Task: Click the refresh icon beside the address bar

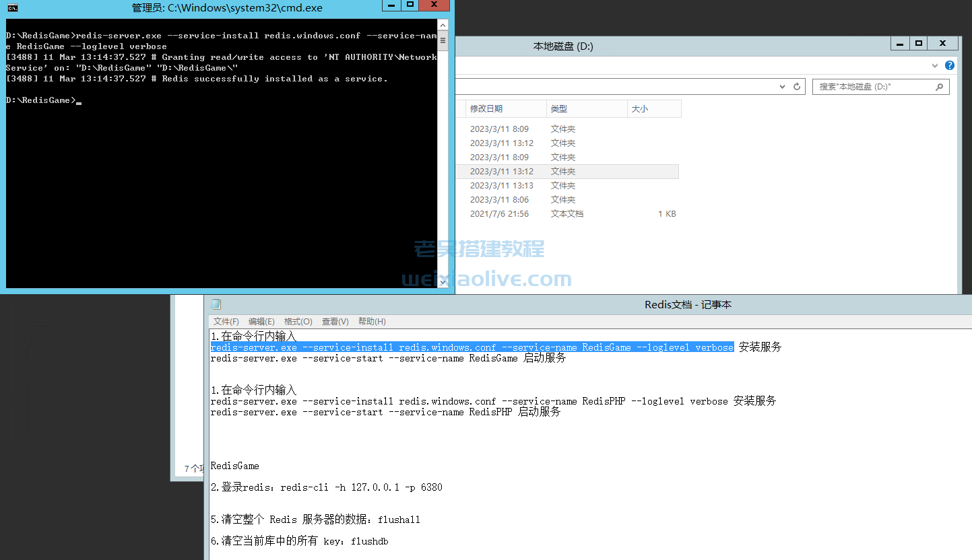Action: (x=796, y=86)
